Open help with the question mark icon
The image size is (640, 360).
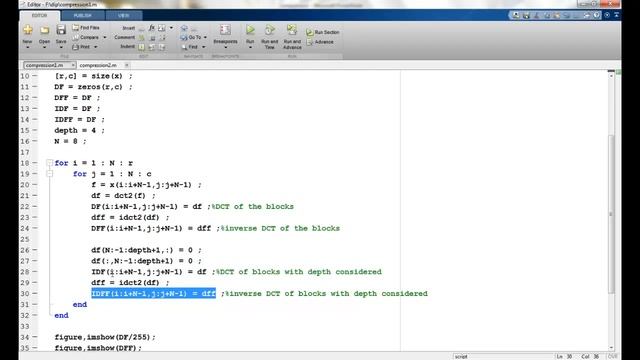[x=597, y=15]
